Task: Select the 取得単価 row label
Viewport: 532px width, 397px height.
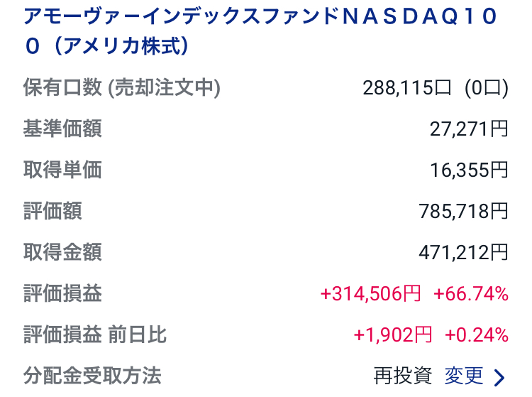Action: click(x=62, y=170)
